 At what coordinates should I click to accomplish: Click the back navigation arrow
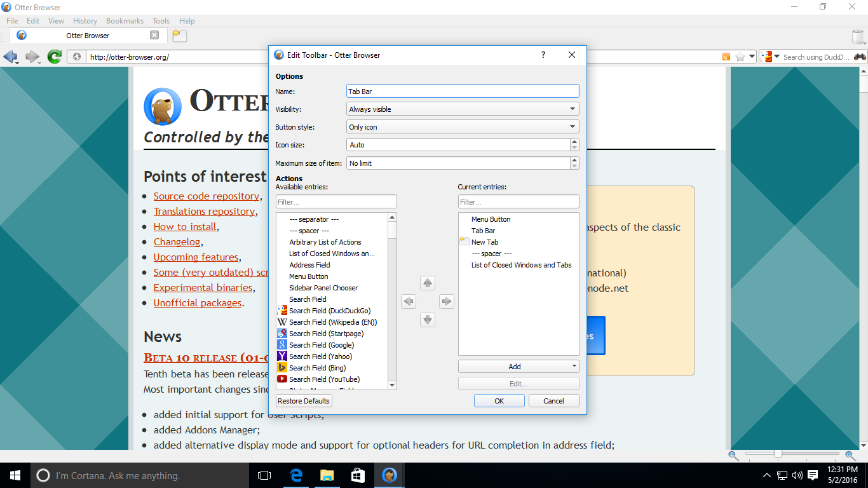pyautogui.click(x=11, y=56)
